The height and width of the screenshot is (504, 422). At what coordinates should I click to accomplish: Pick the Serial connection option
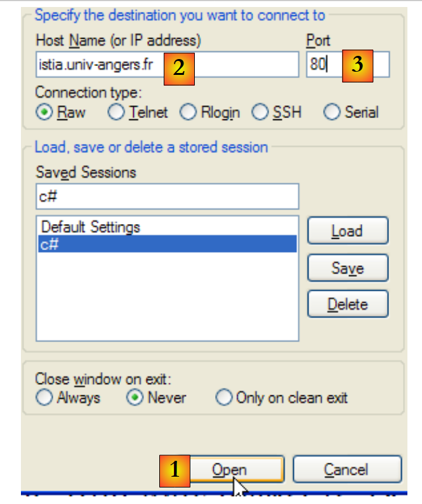tap(332, 112)
